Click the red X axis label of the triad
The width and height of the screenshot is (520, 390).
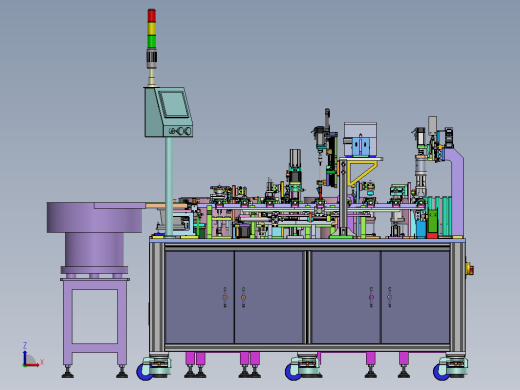point(42,362)
